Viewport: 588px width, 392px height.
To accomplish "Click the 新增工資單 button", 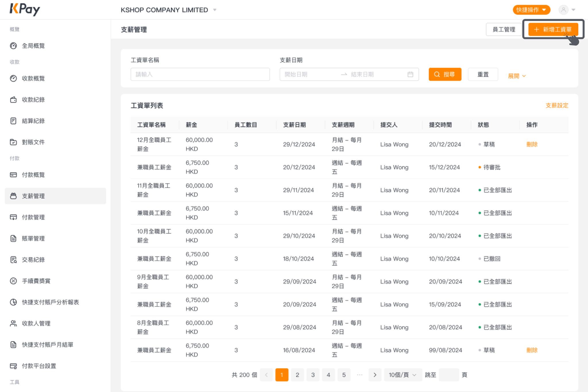I will 553,29.
